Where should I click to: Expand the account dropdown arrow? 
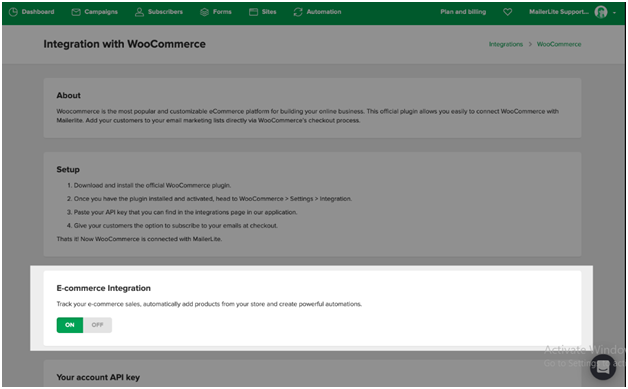[x=614, y=12]
